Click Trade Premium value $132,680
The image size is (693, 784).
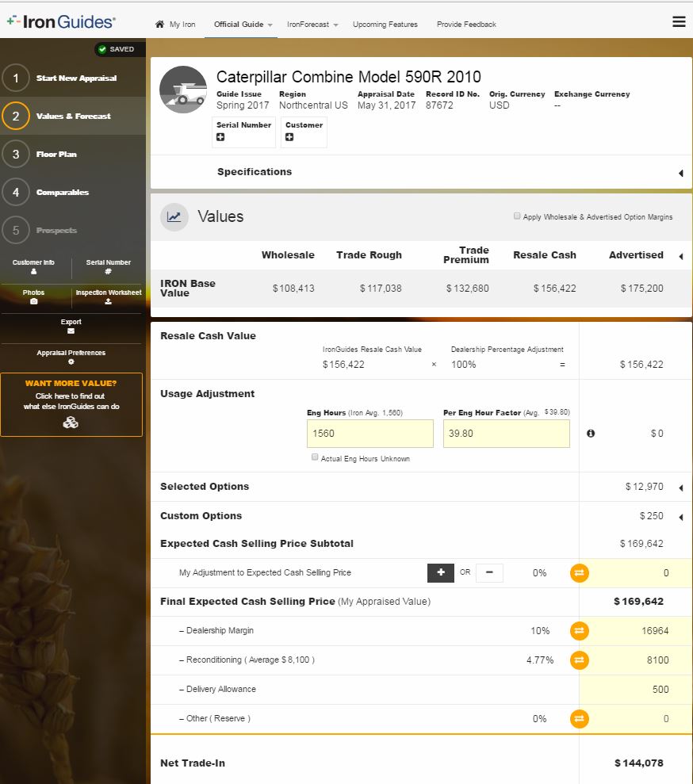pyautogui.click(x=467, y=289)
